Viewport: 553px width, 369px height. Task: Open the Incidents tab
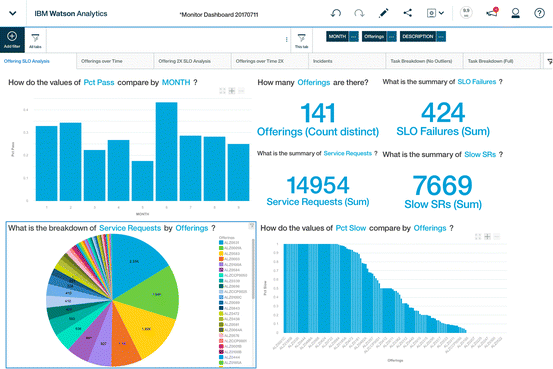(x=347, y=61)
